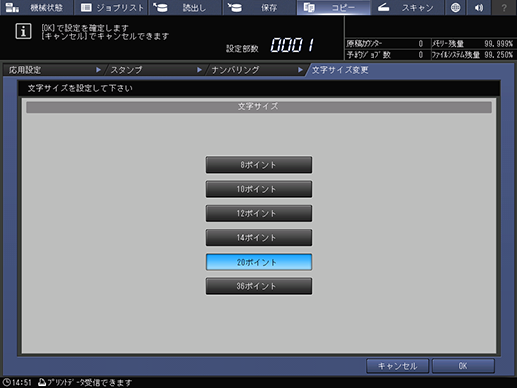
Task: Switch to the スキャン scan tab
Action: [407, 7]
